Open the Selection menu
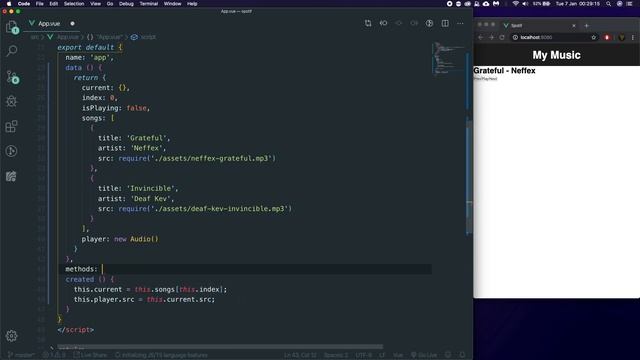The width and height of the screenshot is (640, 360). pos(74,4)
